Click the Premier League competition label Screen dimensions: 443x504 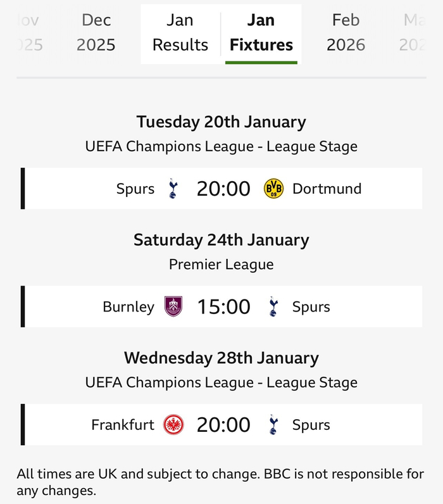point(221,265)
